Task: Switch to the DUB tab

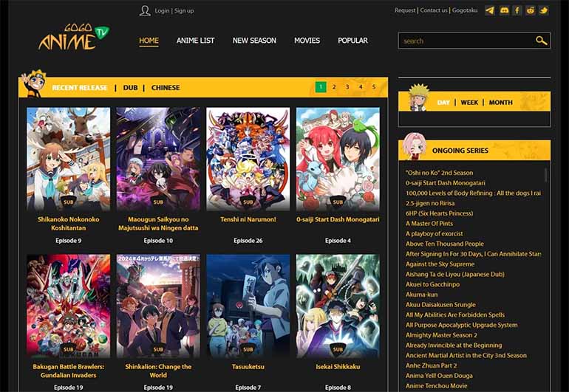Action: 130,88
